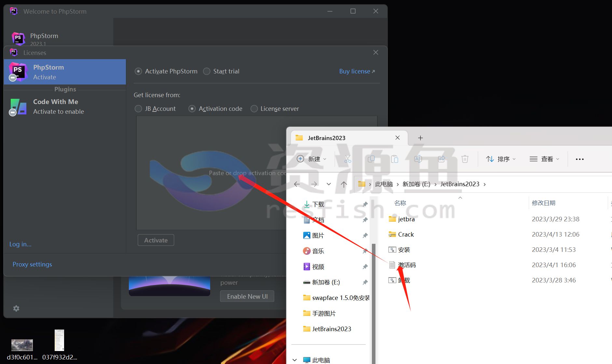612x364 pixels.
Task: Click 此电脑 in the address bar breadcrumb
Action: point(384,184)
